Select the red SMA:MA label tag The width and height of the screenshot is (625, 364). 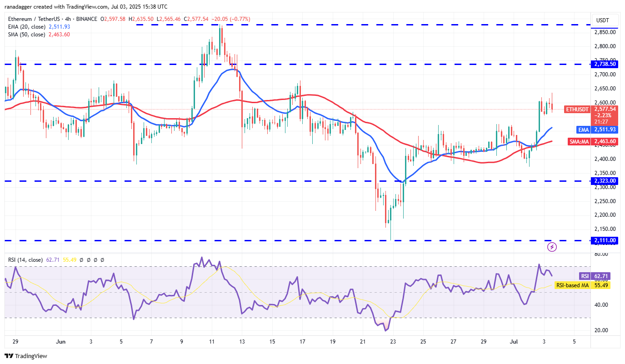(579, 141)
